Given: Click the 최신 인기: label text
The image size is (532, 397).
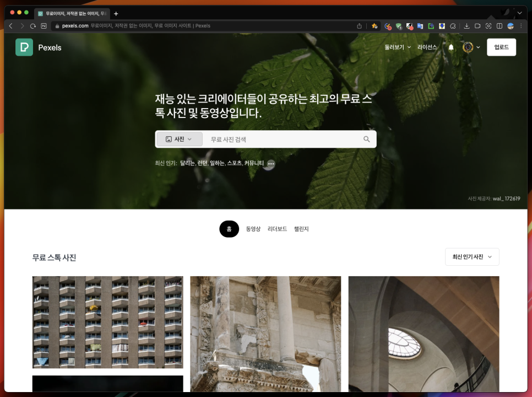Looking at the screenshot, I should click(x=166, y=163).
